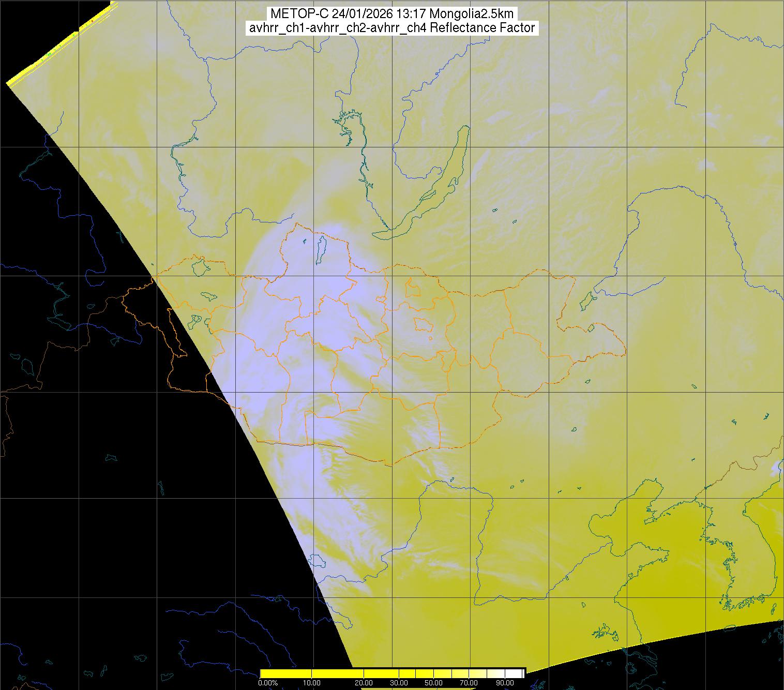The image size is (784, 690).
Task: Click the 50.00 legend tick label
Action: [433, 683]
